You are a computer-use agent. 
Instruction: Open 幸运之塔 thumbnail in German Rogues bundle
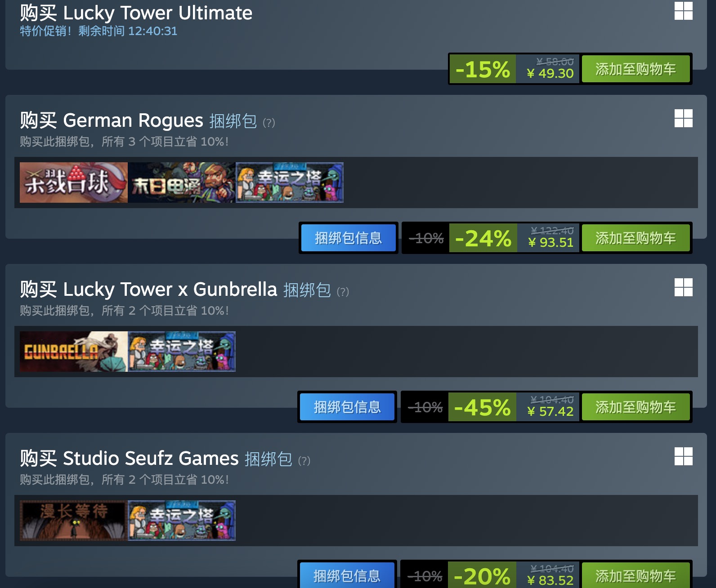click(x=290, y=183)
